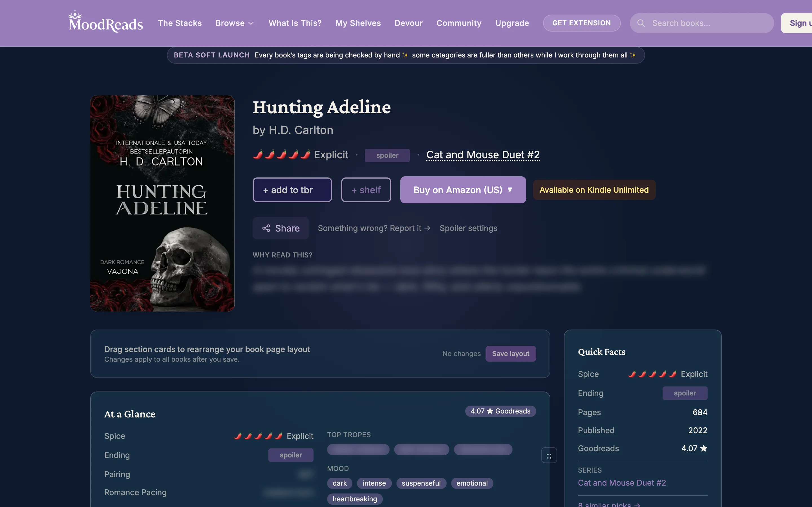Screen dimensions: 812x507
Task: Click the search magnifier icon
Action: (x=641, y=23)
